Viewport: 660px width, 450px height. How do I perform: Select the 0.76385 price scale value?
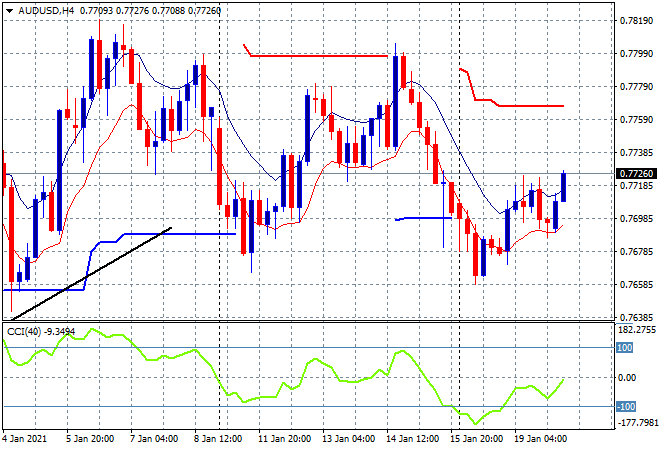point(637,317)
